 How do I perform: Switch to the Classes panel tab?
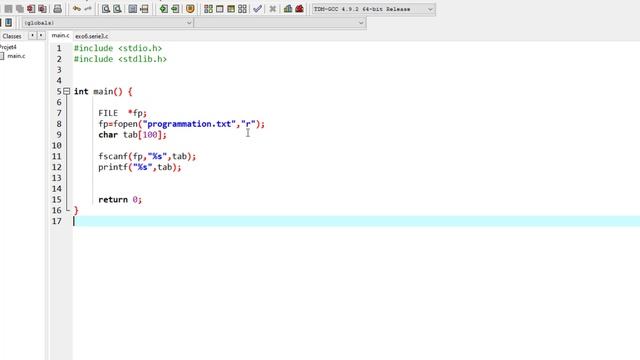(12, 36)
